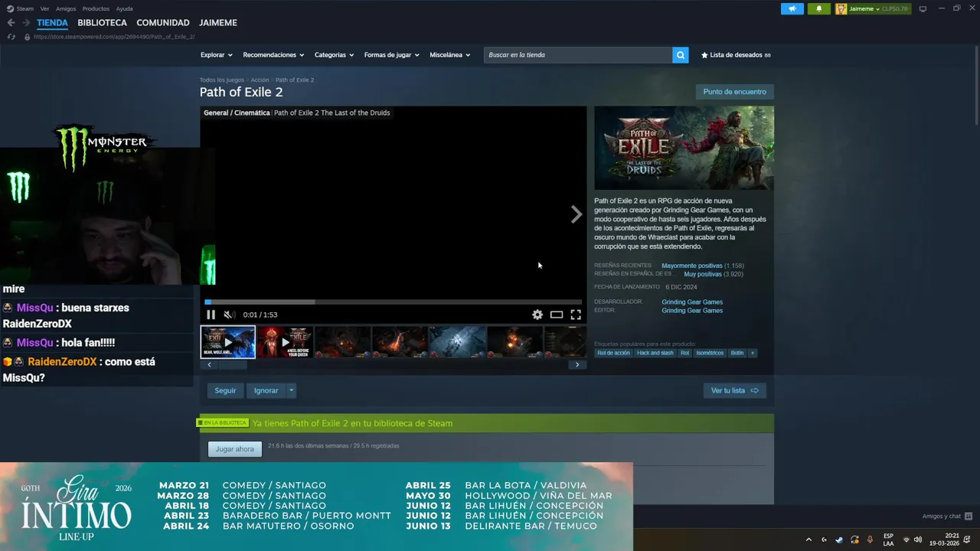The height and width of the screenshot is (551, 980).
Task: Open the JAIMEME profile tab
Action: [218, 23]
